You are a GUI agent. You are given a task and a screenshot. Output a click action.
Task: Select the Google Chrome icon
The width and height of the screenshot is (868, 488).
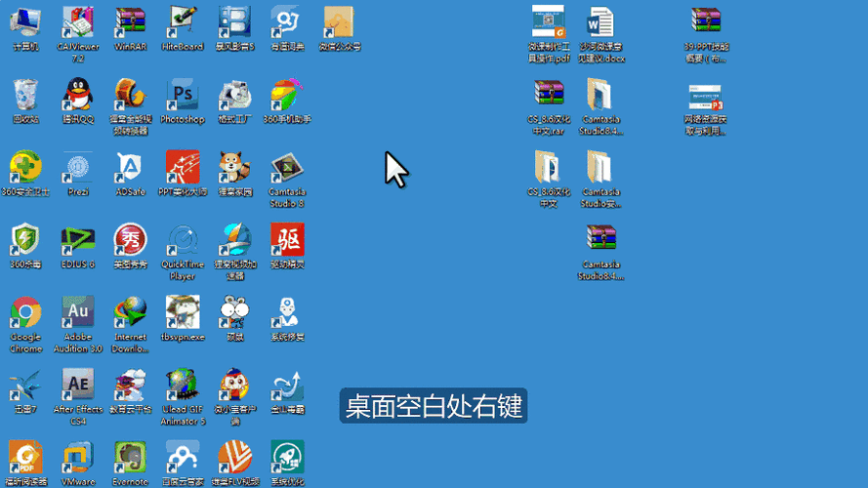(25, 312)
